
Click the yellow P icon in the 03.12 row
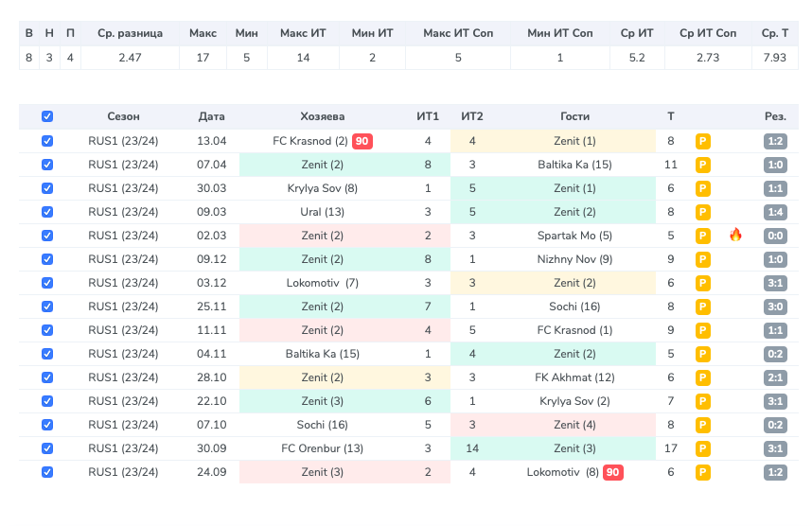[x=703, y=283]
